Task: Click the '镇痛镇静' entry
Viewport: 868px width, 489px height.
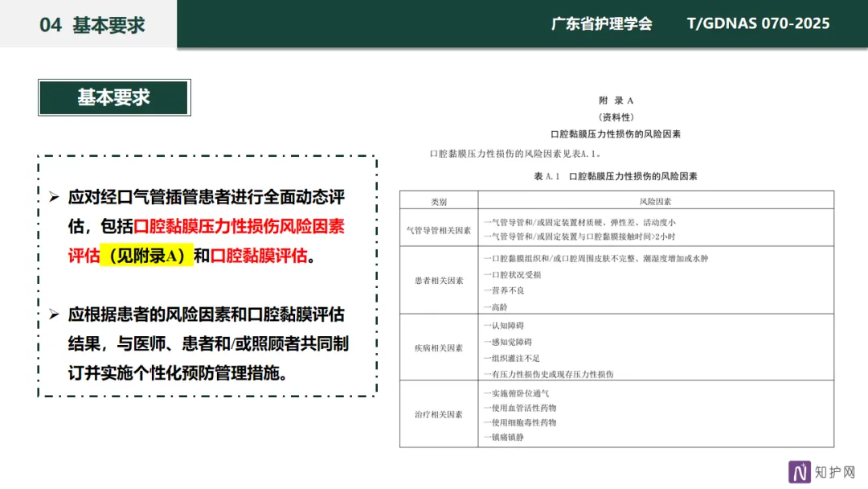Action: pyautogui.click(x=504, y=437)
